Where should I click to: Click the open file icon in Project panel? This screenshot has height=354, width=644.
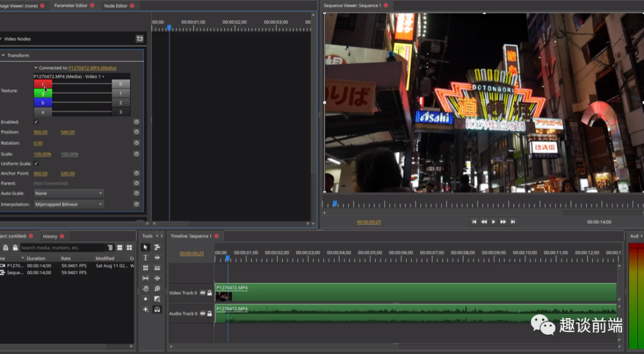pos(15,248)
